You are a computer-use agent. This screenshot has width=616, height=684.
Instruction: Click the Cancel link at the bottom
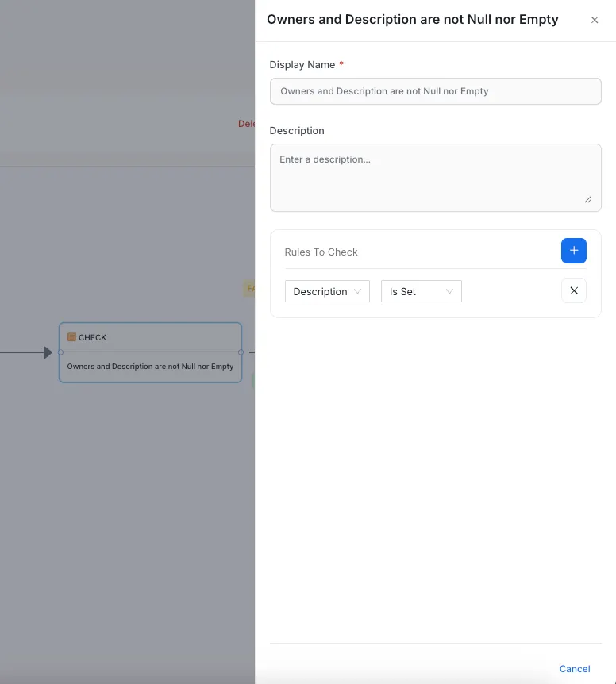click(575, 669)
